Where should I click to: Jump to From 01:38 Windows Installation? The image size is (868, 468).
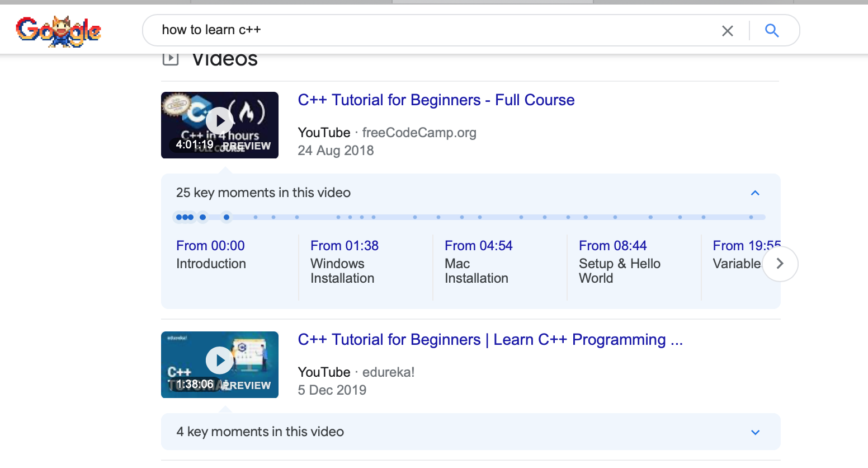(x=345, y=262)
